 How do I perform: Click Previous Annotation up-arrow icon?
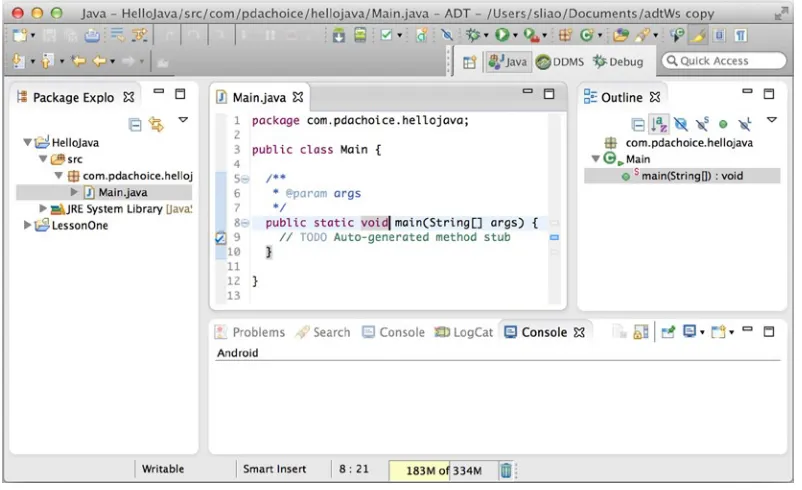(47, 61)
